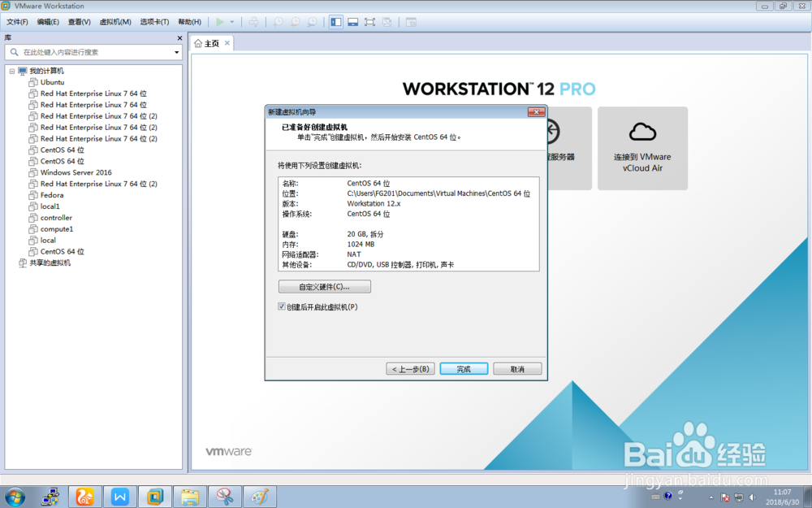Click the console view toolbar icon
Screen dimensions: 812x508
(411, 22)
